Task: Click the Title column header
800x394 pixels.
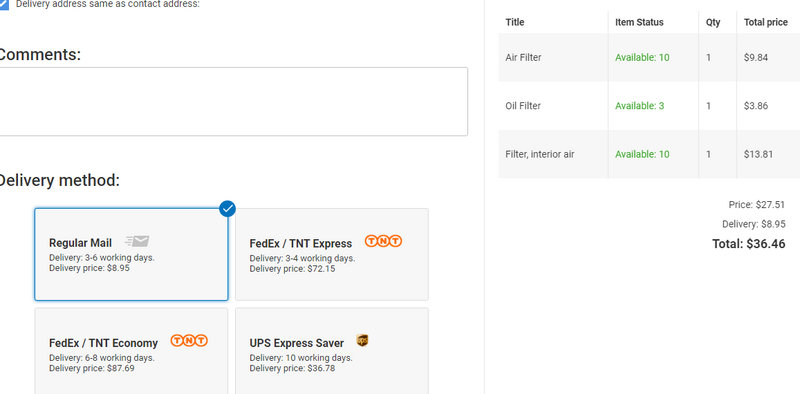Action: pos(515,22)
